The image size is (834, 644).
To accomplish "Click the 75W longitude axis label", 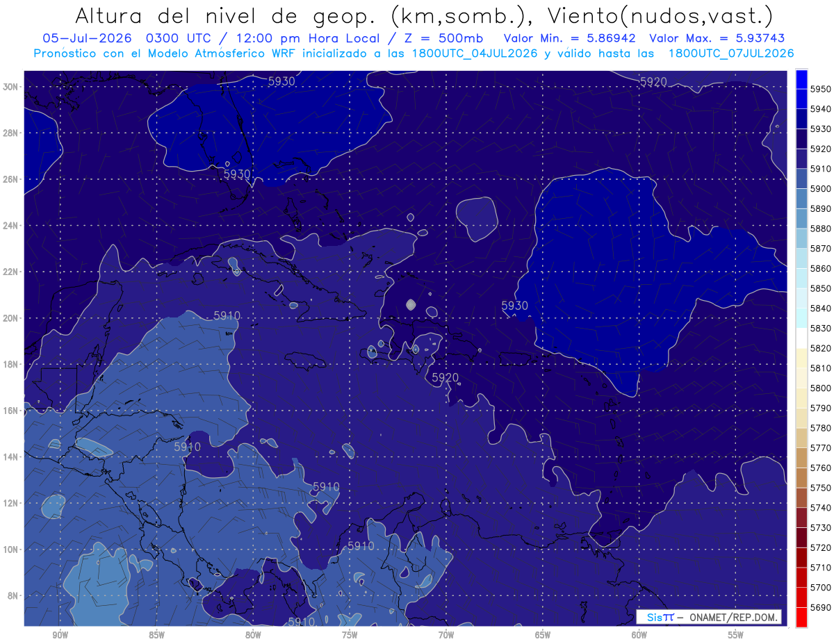I will 350,635.
